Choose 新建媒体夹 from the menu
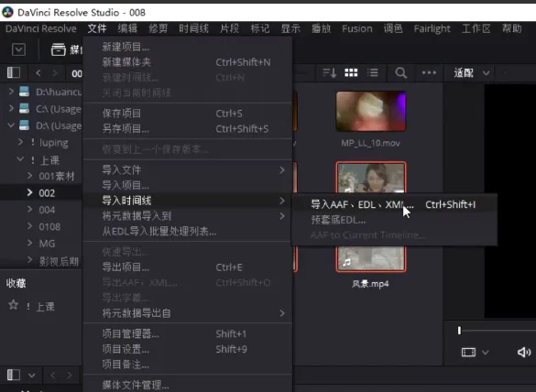The height and width of the screenshot is (392, 536). (x=187, y=62)
